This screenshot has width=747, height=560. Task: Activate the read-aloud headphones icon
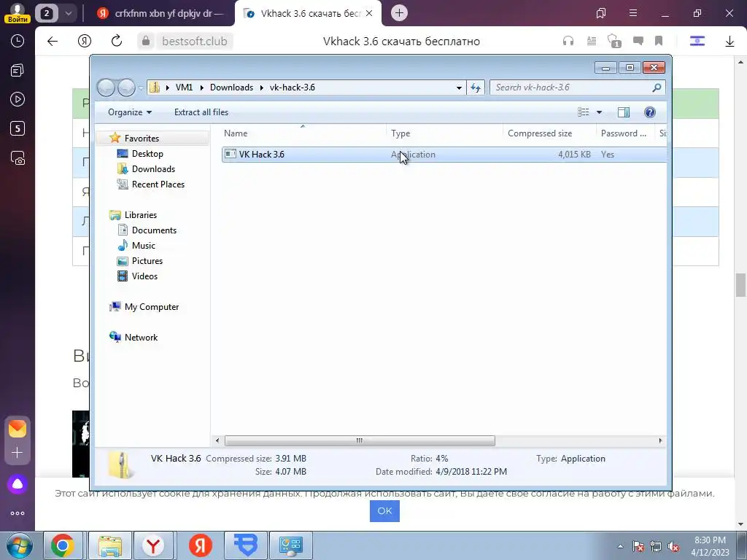point(568,42)
